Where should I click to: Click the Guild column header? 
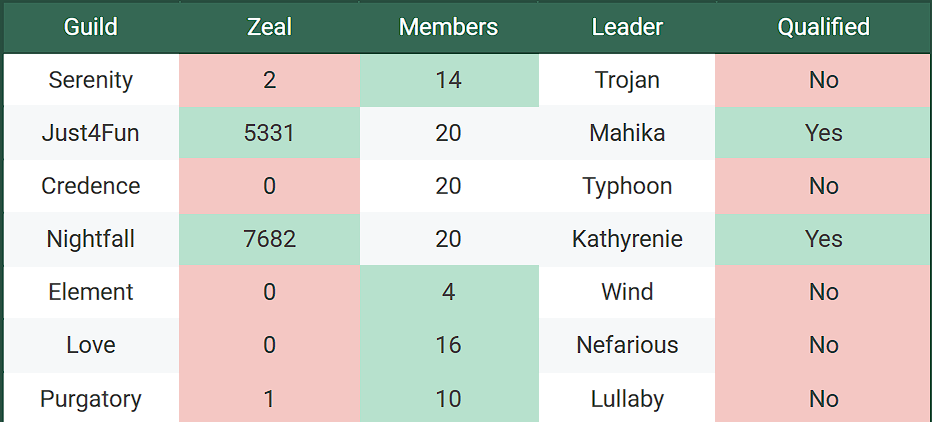coord(91,27)
